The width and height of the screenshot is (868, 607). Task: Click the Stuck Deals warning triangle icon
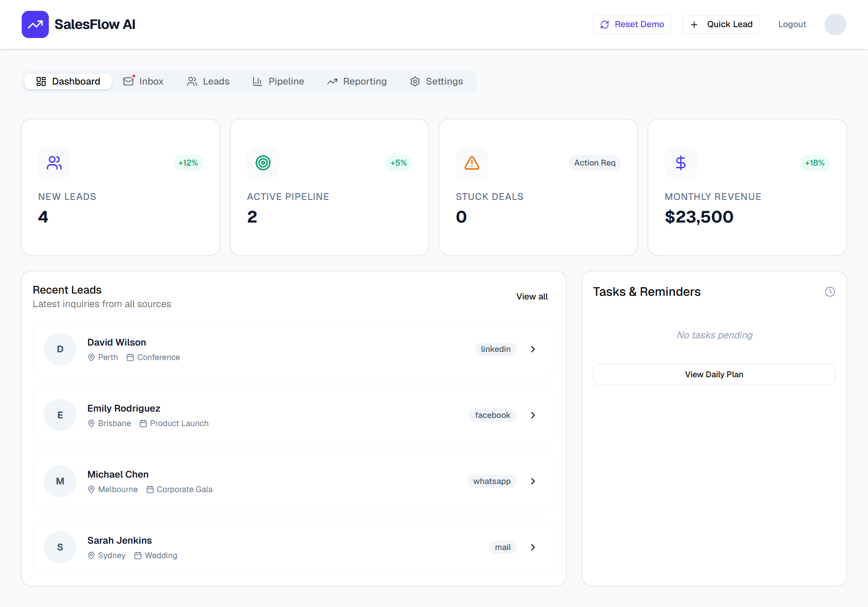(x=472, y=163)
